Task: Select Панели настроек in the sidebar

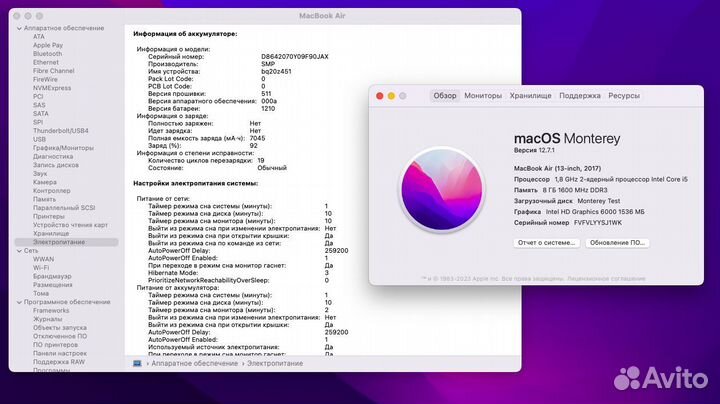Action: click(x=60, y=354)
